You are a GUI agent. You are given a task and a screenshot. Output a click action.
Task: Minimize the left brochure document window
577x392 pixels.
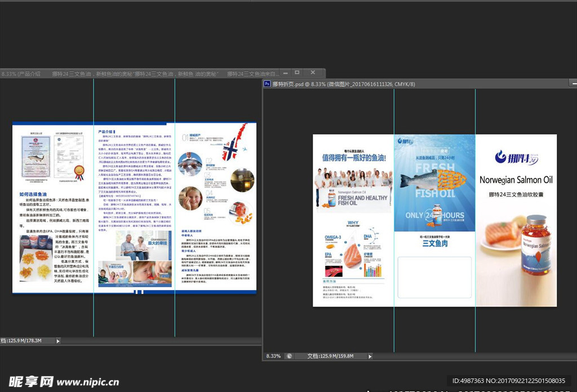pyautogui.click(x=286, y=73)
